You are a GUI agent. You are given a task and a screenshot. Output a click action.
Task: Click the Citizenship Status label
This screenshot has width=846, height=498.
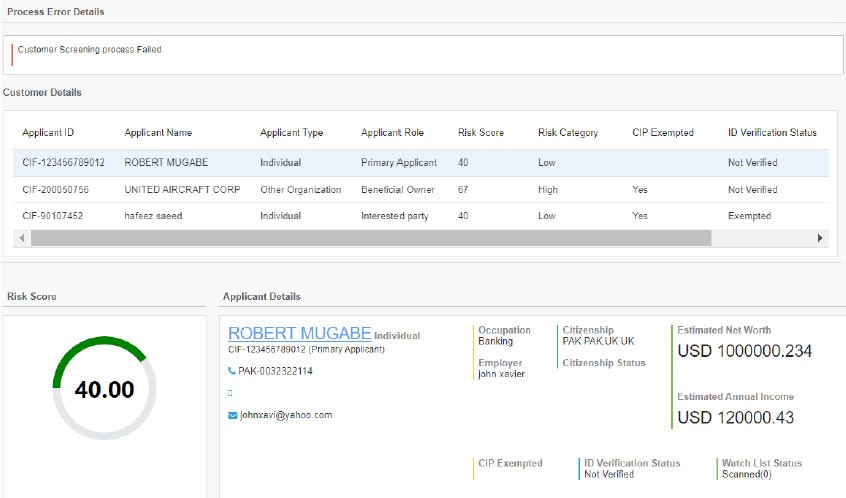(x=604, y=363)
